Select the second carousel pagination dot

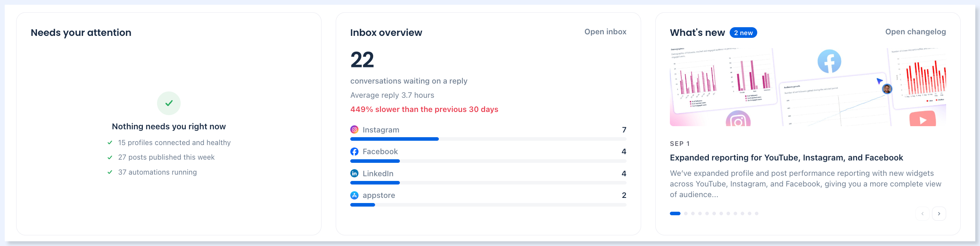tap(686, 214)
